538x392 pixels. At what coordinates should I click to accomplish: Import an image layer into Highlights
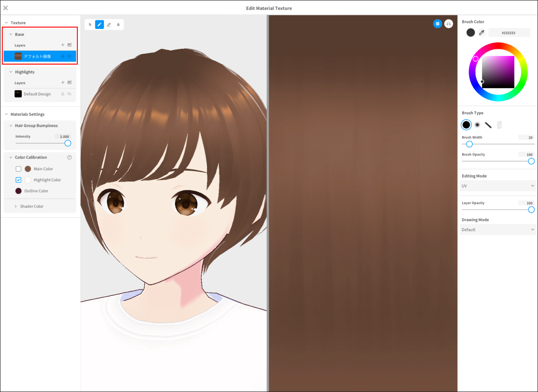70,83
